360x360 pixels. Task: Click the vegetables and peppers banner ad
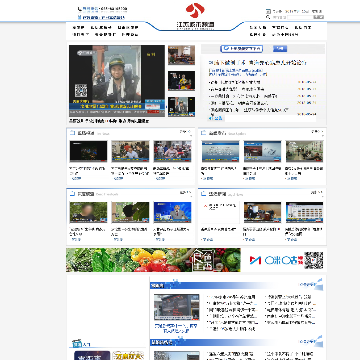[153, 260]
